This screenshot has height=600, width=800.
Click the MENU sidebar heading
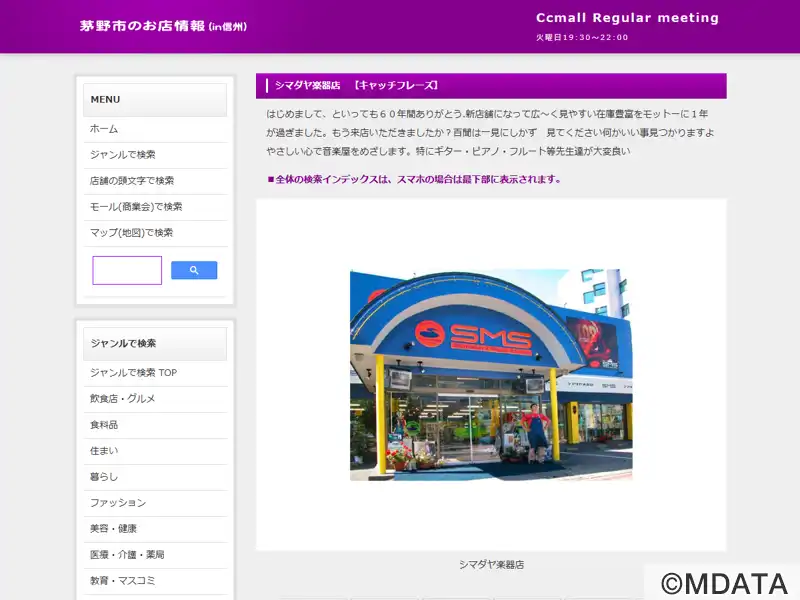[x=155, y=99]
